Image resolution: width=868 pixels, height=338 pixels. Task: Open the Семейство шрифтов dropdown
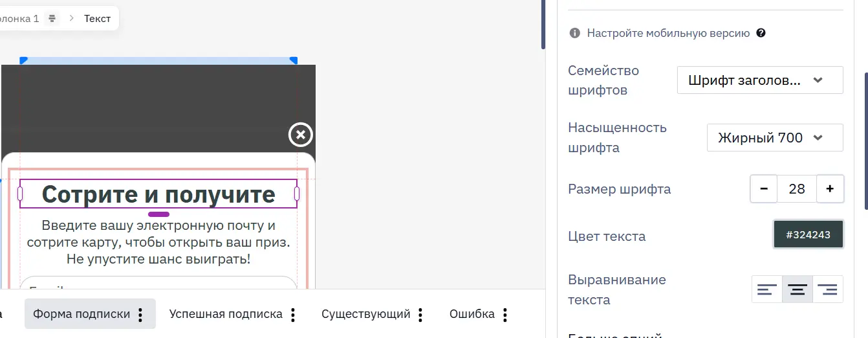pyautogui.click(x=760, y=80)
